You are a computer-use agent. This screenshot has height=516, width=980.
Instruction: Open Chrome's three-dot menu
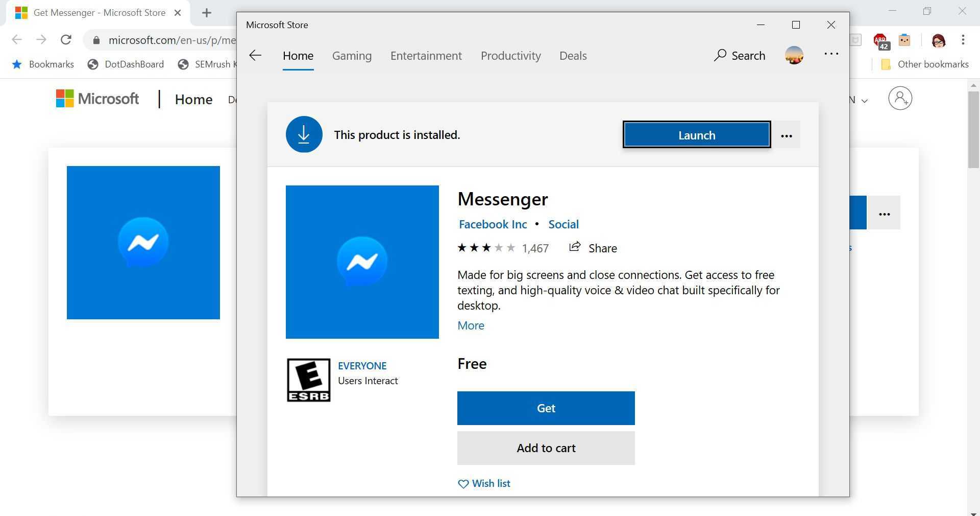pyautogui.click(x=963, y=40)
